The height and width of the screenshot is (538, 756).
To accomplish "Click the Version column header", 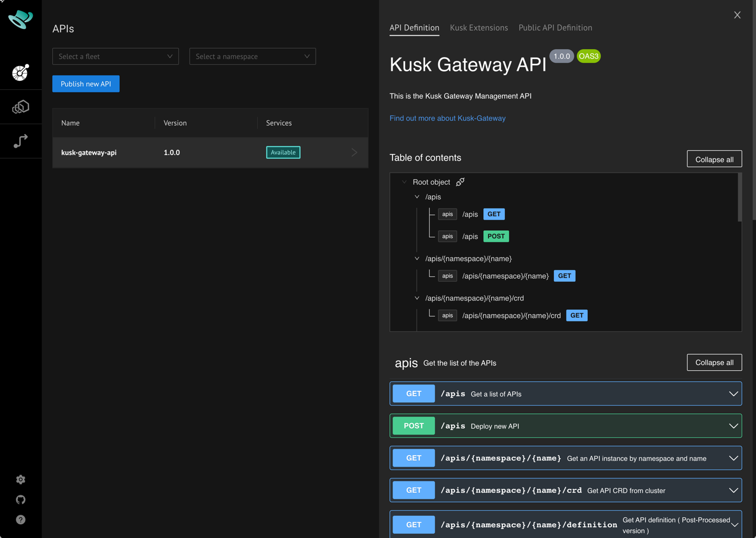I will tap(175, 123).
